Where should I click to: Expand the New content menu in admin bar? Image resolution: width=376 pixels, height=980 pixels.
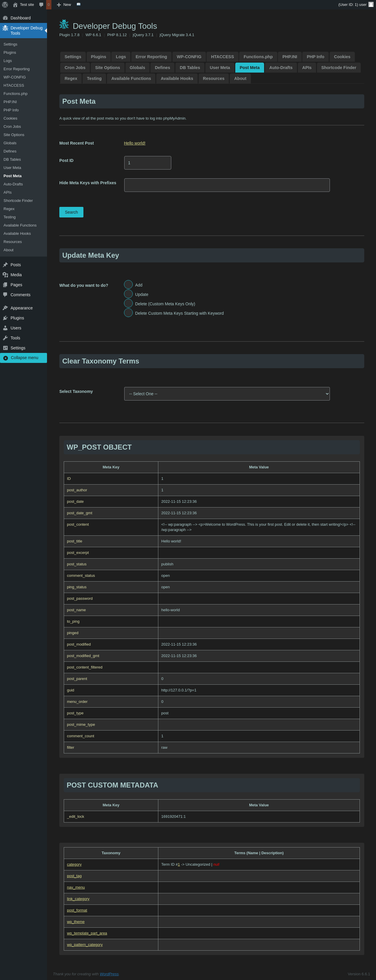(x=64, y=5)
